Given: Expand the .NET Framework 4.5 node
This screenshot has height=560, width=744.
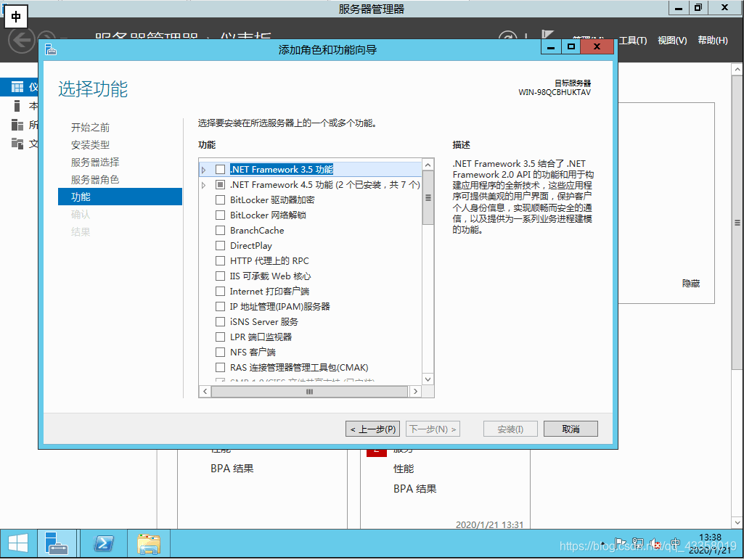Looking at the screenshot, I should point(203,185).
